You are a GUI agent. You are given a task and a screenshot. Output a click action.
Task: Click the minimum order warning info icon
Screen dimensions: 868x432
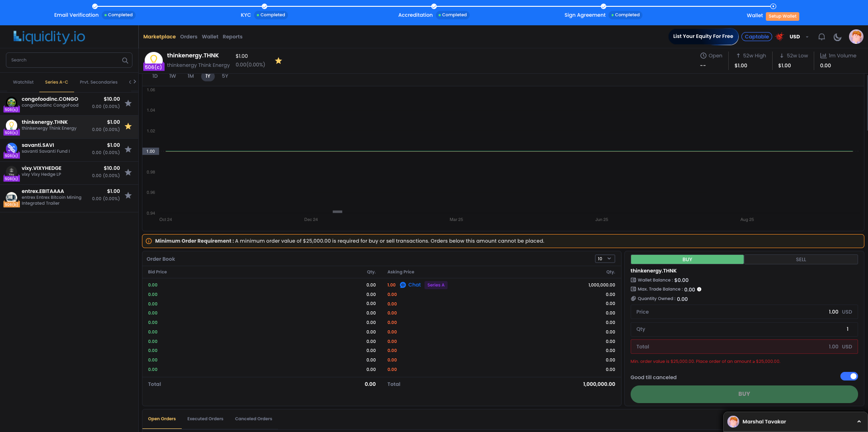click(x=149, y=241)
